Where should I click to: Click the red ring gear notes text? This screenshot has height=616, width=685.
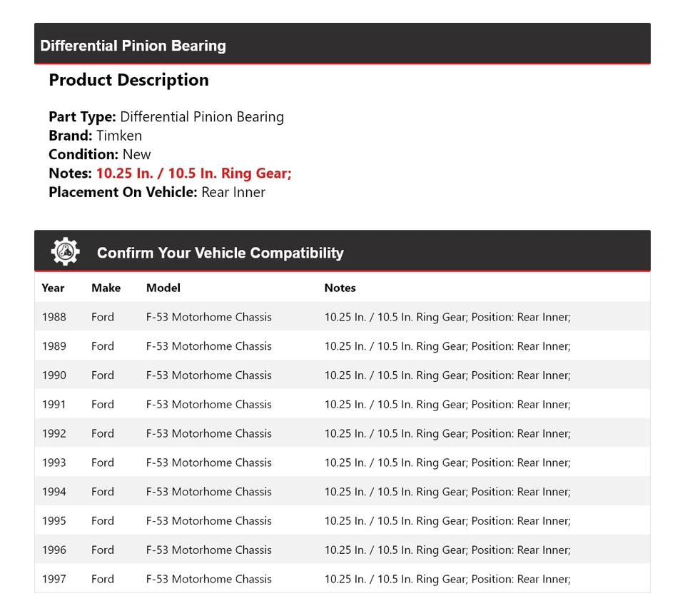point(193,173)
